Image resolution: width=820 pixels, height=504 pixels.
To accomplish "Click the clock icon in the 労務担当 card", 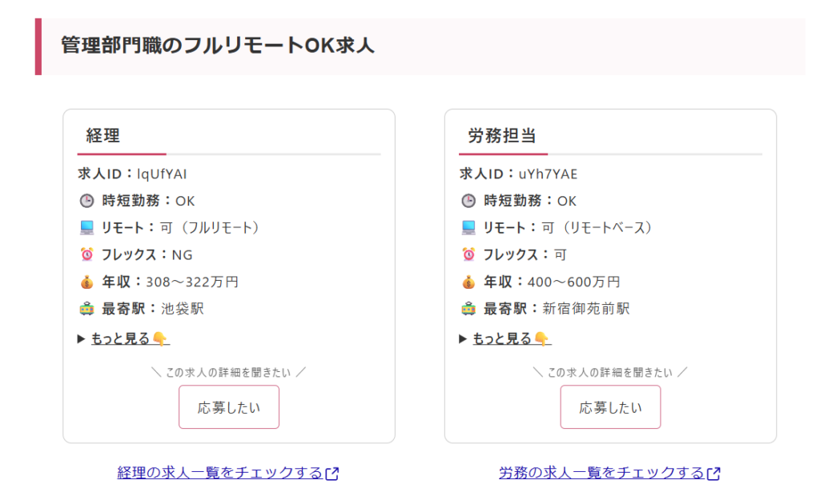I will (468, 201).
